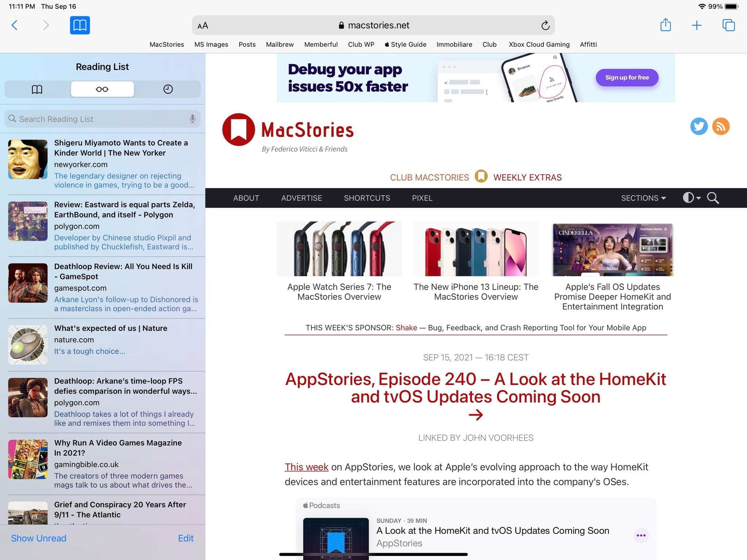
Task: Tap the Miyamoto face thumbnail
Action: [x=28, y=159]
